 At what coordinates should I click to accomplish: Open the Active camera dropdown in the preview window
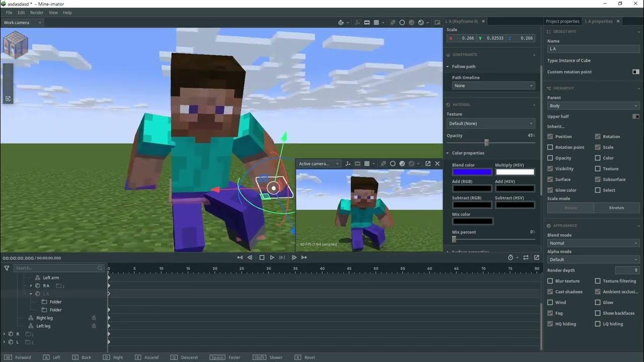point(318,163)
